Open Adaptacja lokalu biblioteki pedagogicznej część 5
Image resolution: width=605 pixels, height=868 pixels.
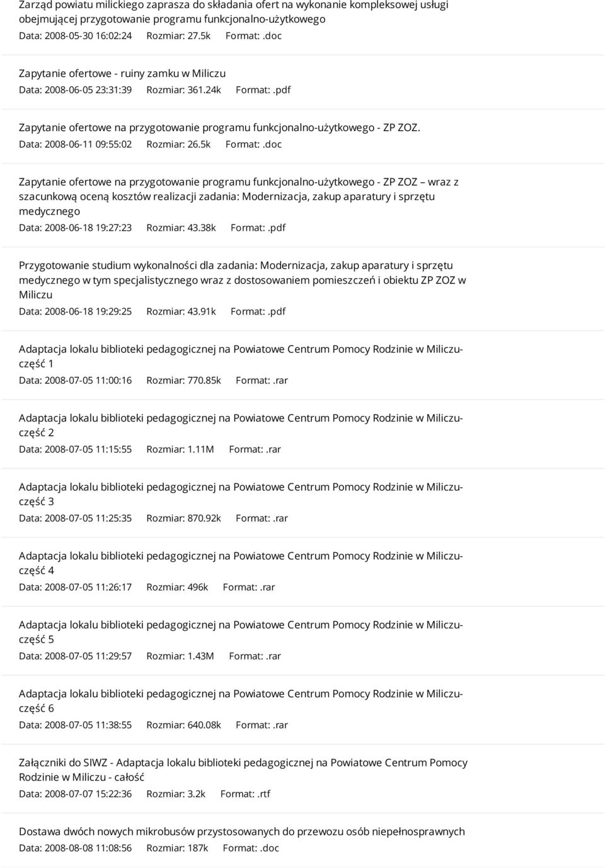[241, 632]
